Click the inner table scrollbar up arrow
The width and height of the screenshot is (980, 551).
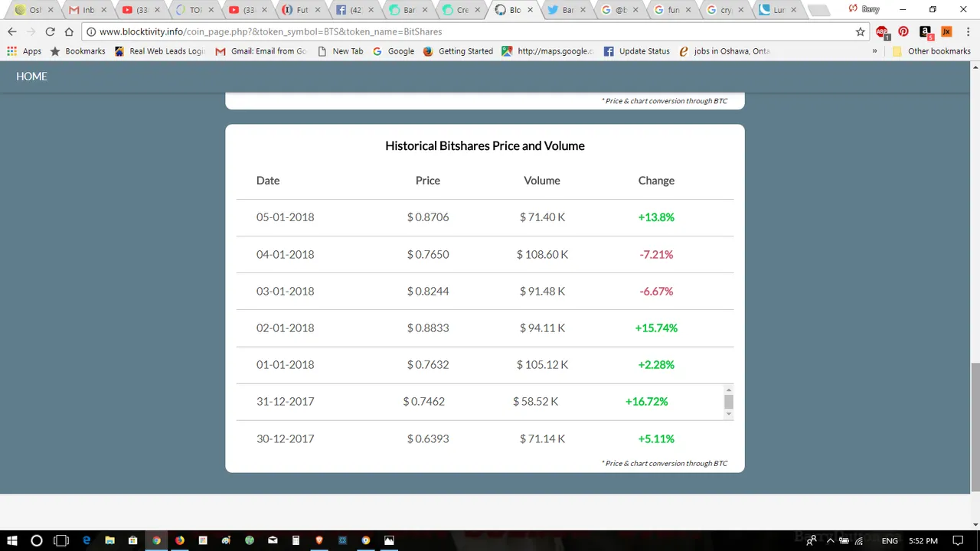(729, 389)
